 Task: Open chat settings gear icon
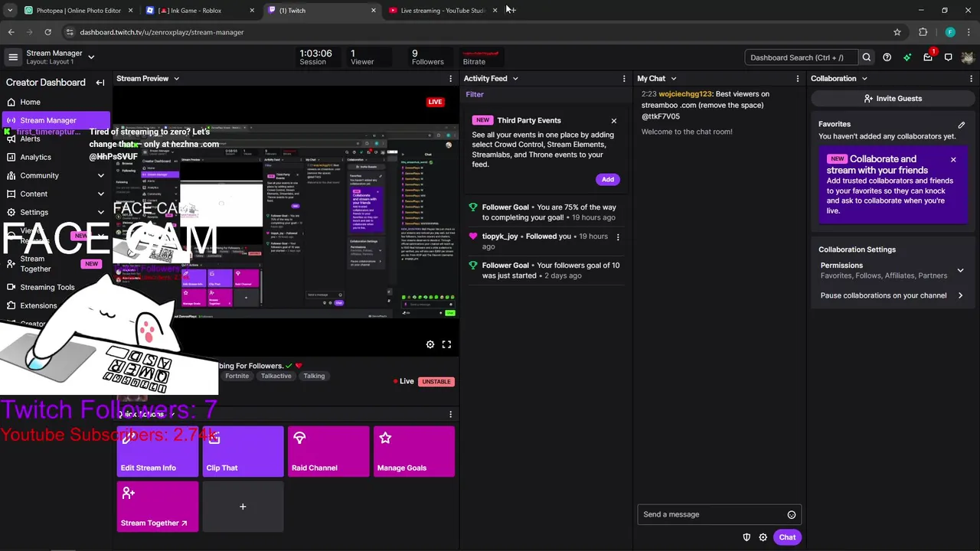tap(763, 537)
